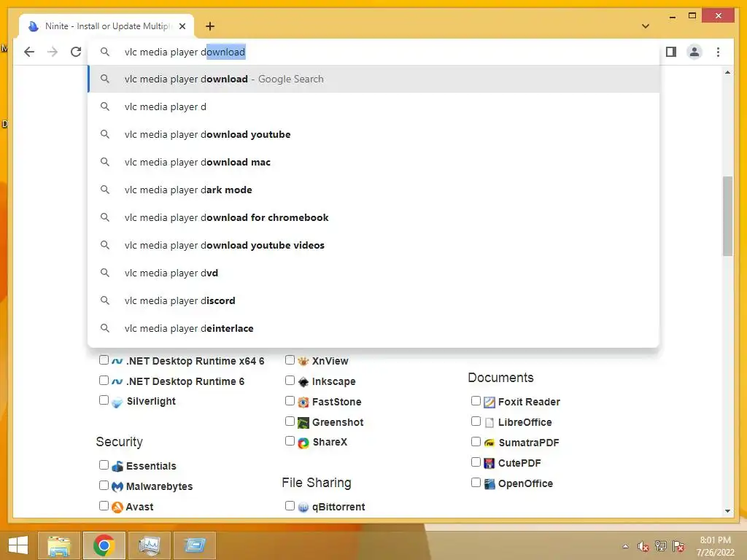Select suggestion 'vlc media player deinterlace'
Image resolution: width=747 pixels, height=560 pixels.
click(374, 328)
